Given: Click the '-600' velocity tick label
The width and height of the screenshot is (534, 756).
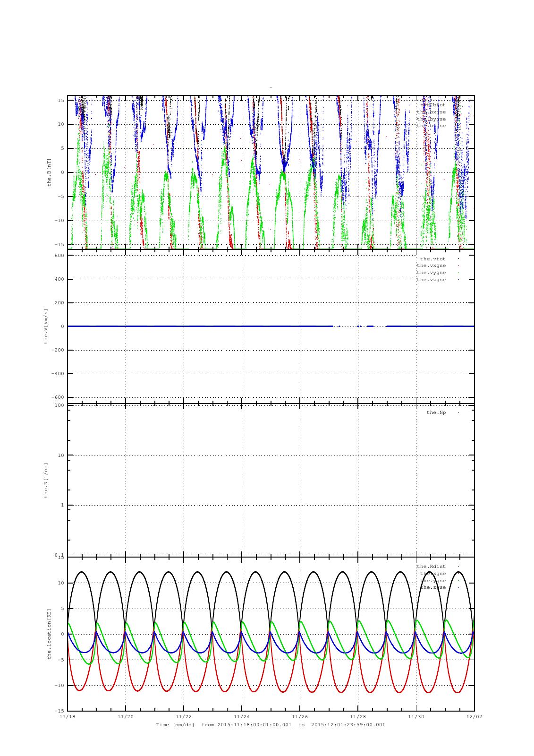Looking at the screenshot, I should [57, 397].
